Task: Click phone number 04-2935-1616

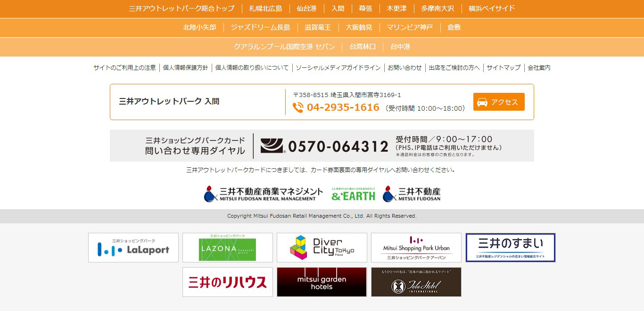Action: pyautogui.click(x=343, y=107)
